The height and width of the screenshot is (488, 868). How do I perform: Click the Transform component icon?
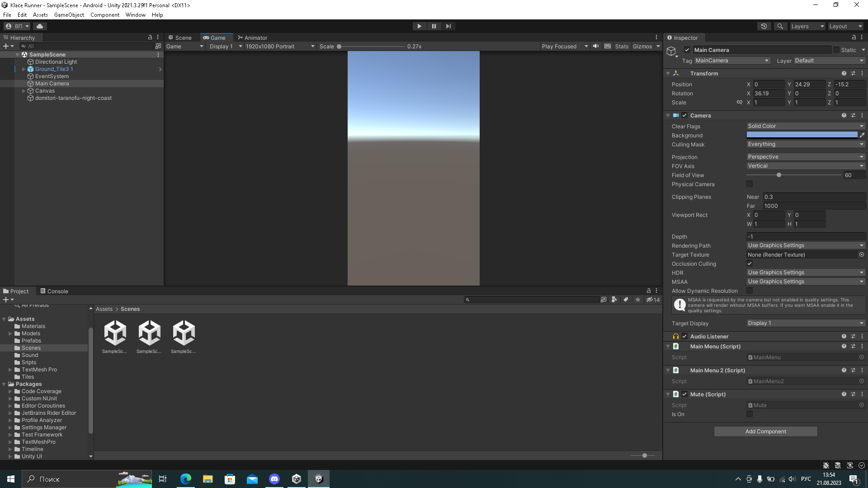676,73
